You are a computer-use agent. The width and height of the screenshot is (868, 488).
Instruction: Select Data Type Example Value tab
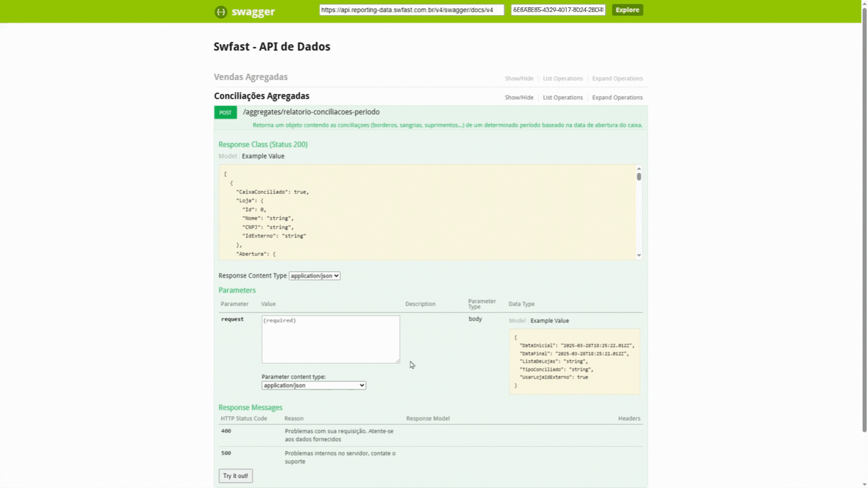pos(550,321)
